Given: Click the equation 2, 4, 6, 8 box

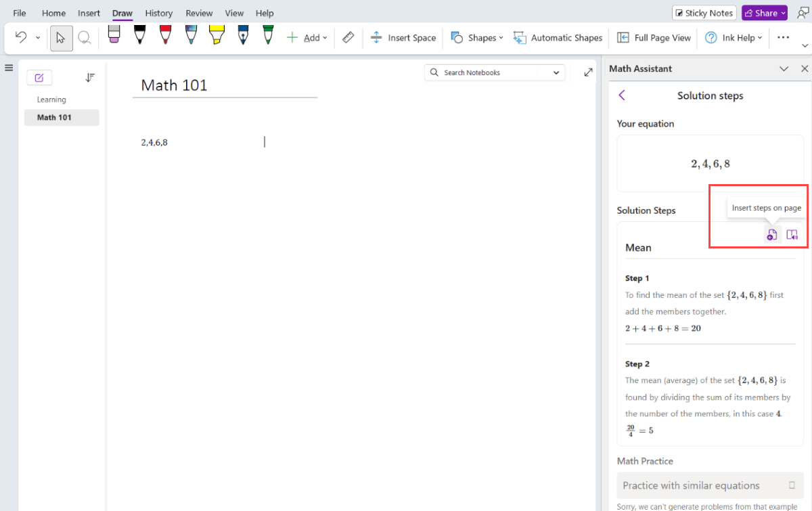Looking at the screenshot, I should pos(710,164).
